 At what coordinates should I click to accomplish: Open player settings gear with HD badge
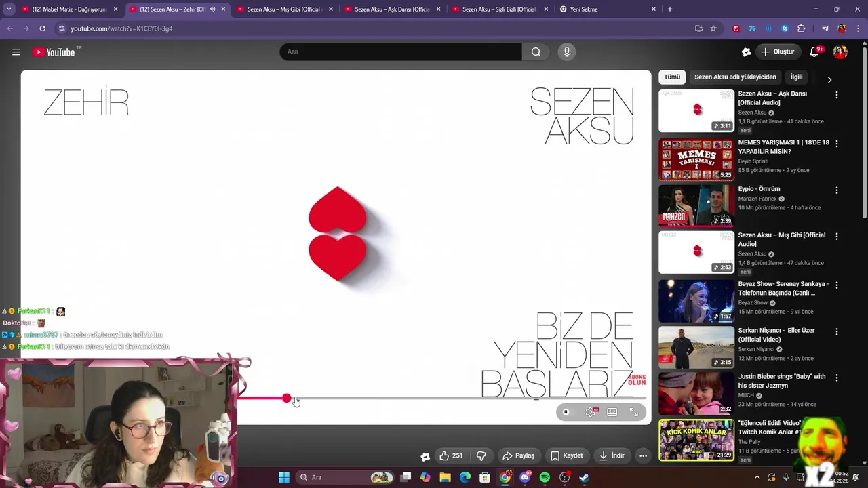(591, 412)
